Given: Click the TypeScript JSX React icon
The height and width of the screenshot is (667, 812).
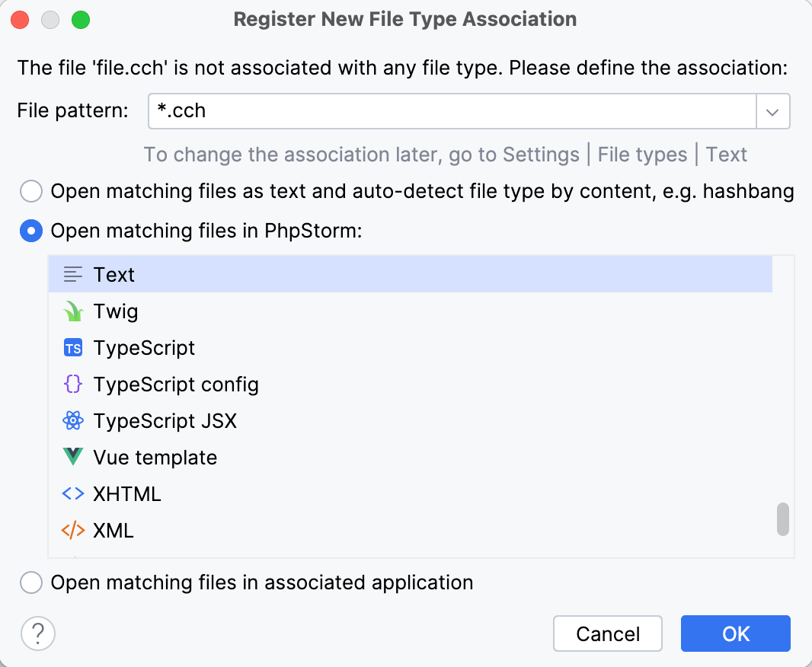Looking at the screenshot, I should 72,420.
